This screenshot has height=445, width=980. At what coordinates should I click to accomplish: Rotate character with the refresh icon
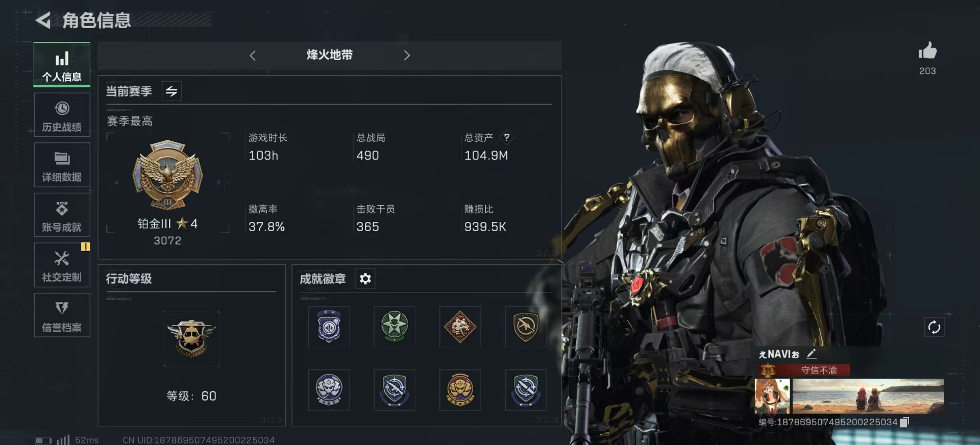[x=934, y=327]
